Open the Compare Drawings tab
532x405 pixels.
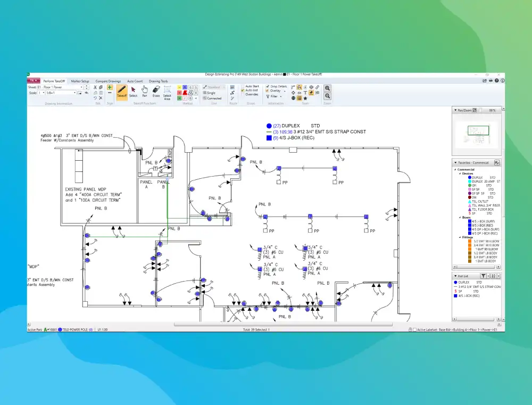[x=108, y=81]
